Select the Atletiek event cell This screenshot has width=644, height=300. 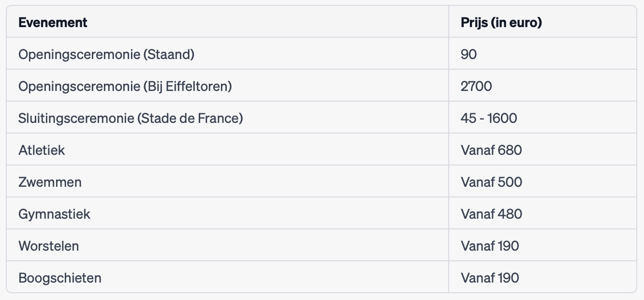[42, 150]
